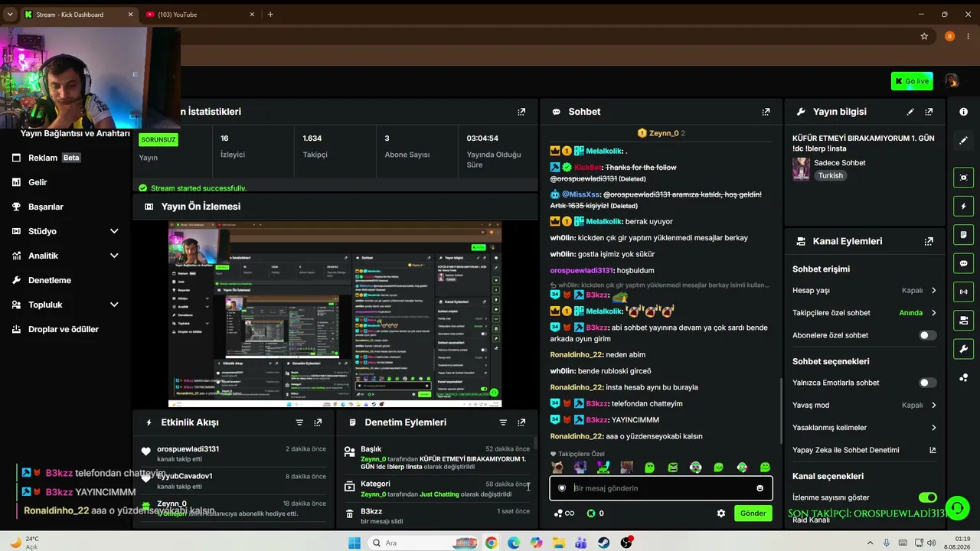Click the info icon in right toolbar
The width and height of the screenshot is (980, 551).
[x=963, y=112]
